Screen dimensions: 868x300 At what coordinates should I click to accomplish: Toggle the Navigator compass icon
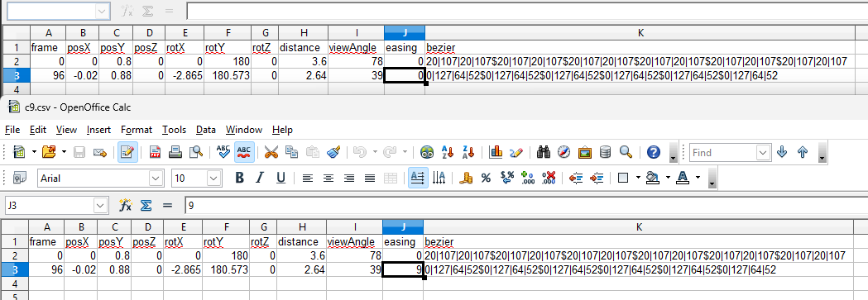564,152
